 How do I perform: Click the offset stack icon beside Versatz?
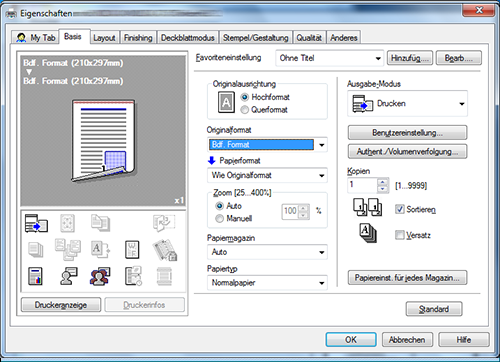coord(368,233)
